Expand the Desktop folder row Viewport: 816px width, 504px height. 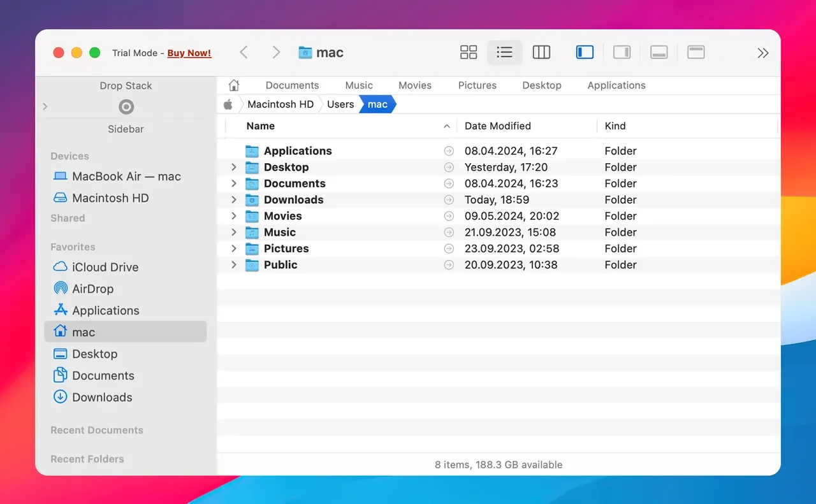click(x=234, y=167)
